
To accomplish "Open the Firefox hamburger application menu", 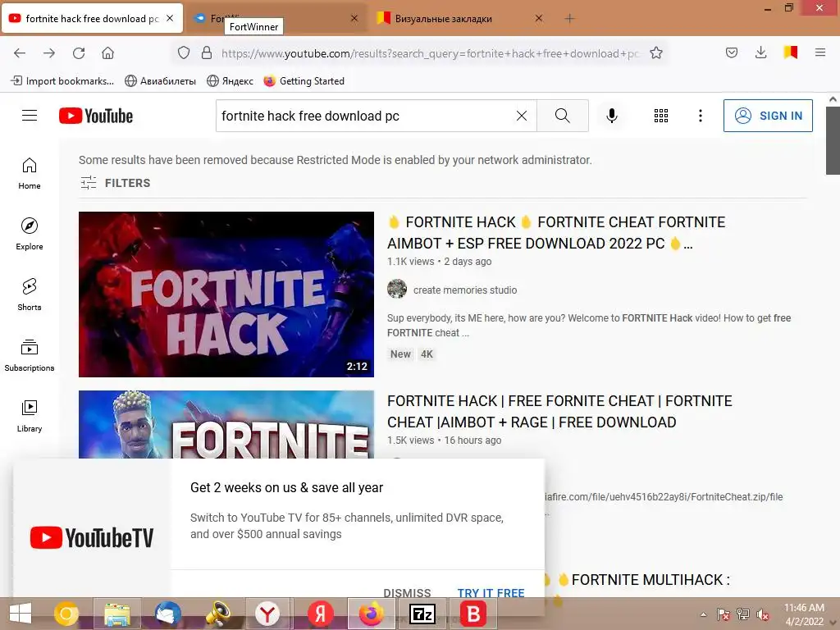I will click(820, 52).
